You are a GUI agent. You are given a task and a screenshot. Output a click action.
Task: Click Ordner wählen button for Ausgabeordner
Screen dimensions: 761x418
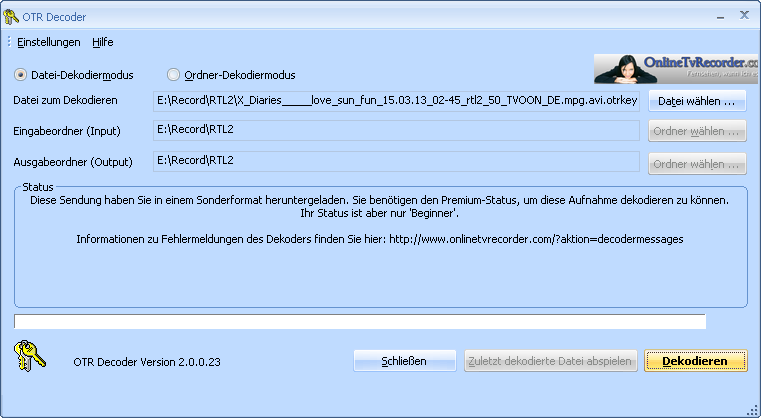[x=697, y=164]
